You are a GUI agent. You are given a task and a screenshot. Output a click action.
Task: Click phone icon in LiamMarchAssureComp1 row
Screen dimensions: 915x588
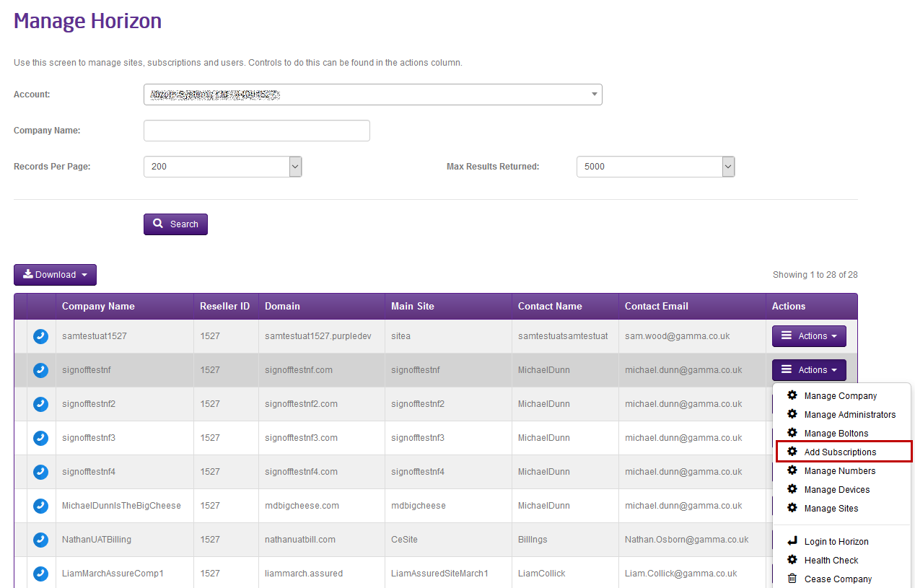click(41, 574)
